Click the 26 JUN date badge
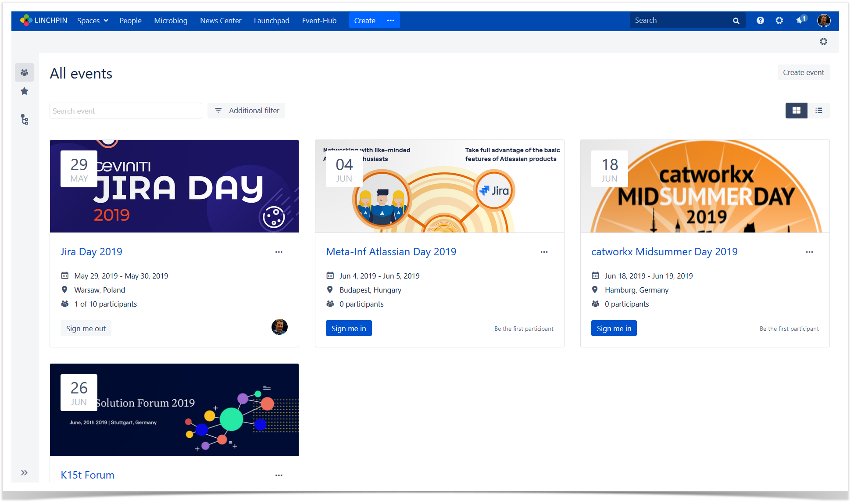 [x=79, y=393]
